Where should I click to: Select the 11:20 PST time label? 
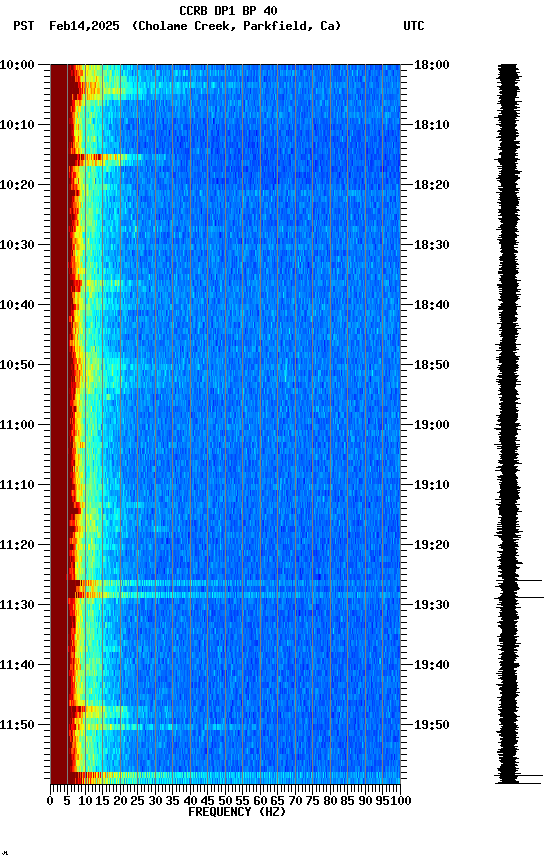pyautogui.click(x=17, y=546)
